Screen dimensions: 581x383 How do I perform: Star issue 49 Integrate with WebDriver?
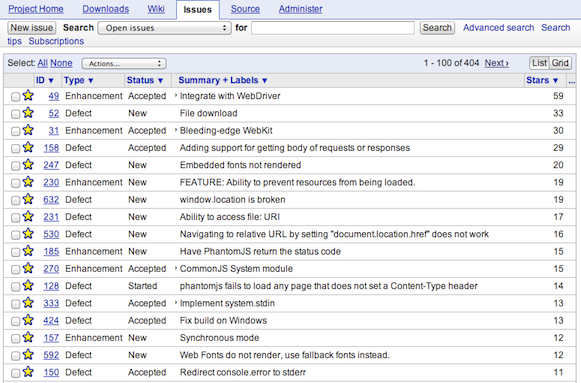[x=28, y=96]
